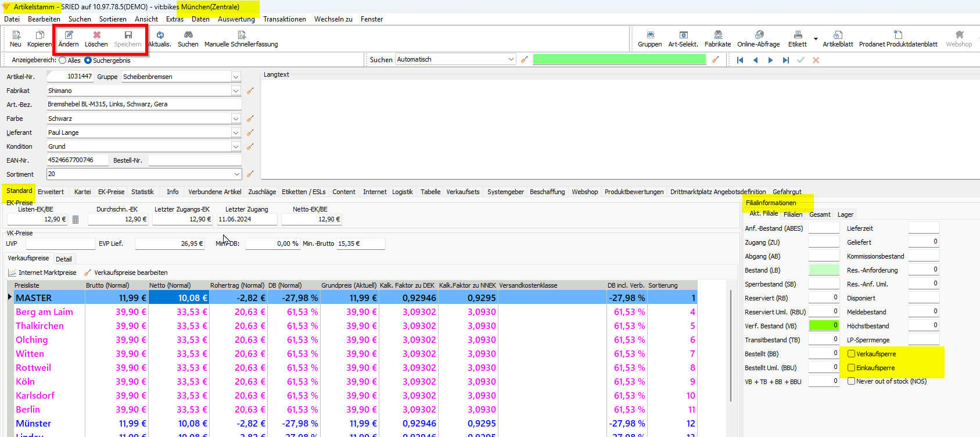The image size is (980, 437).
Task: Open the Lieferant Paul Lange dropdown
Action: pyautogui.click(x=236, y=132)
